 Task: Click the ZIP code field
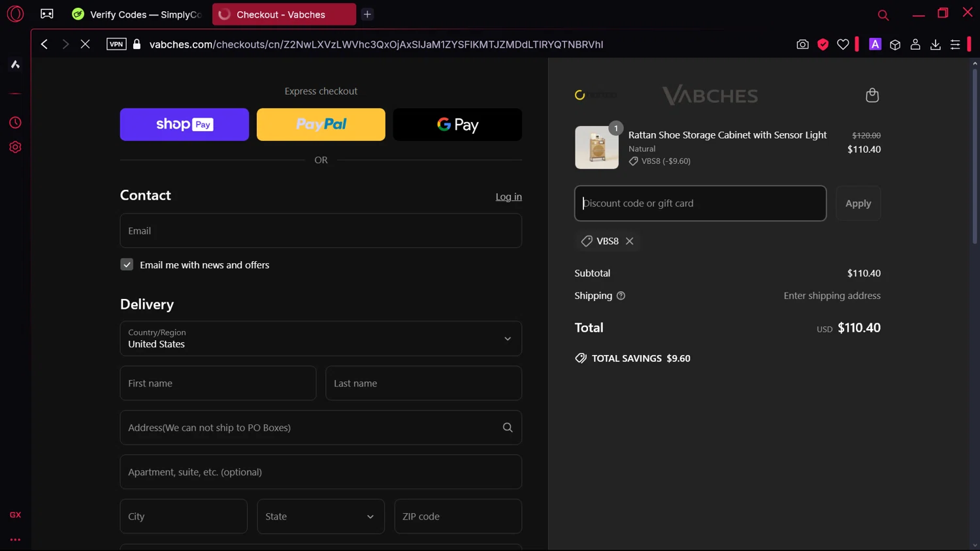pos(458,516)
